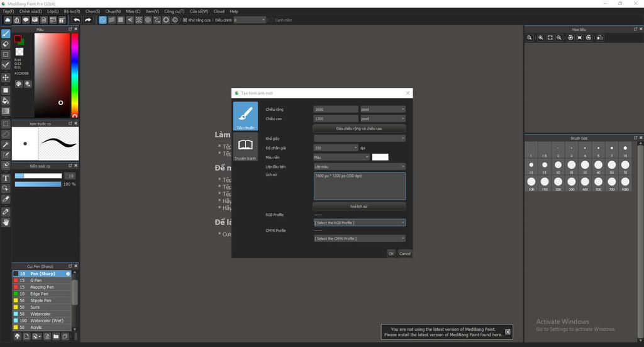644x347 pixels.
Task: Click Đảo chiều rộng và chiều cao button
Action: (x=359, y=128)
